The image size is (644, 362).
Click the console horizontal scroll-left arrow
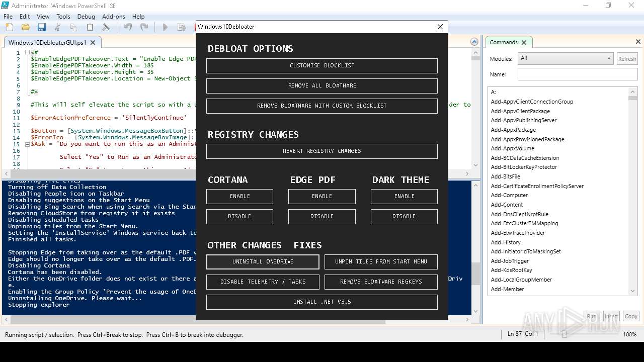pos(5,319)
